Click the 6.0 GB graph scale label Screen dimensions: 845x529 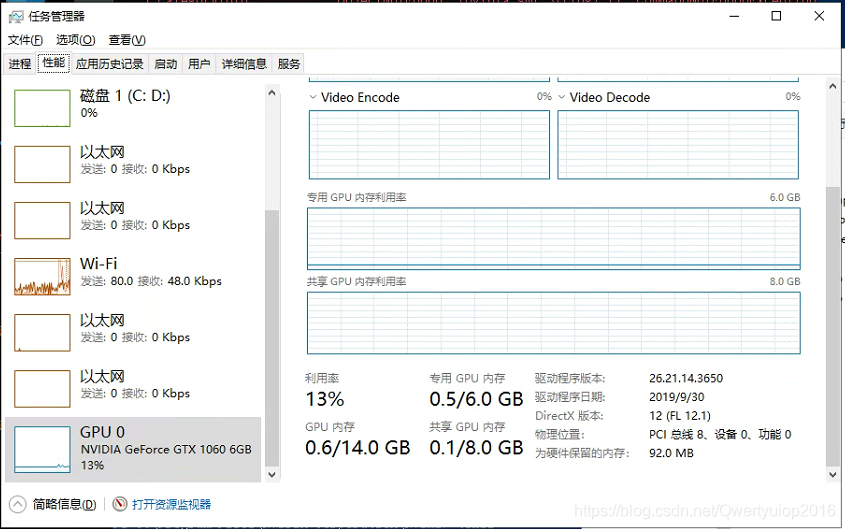point(785,198)
